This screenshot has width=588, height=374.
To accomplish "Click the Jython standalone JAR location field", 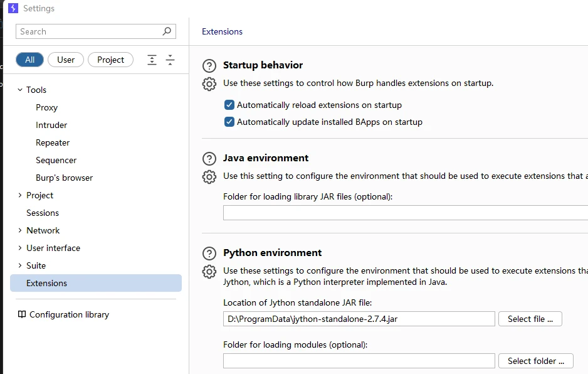I will pos(359,319).
